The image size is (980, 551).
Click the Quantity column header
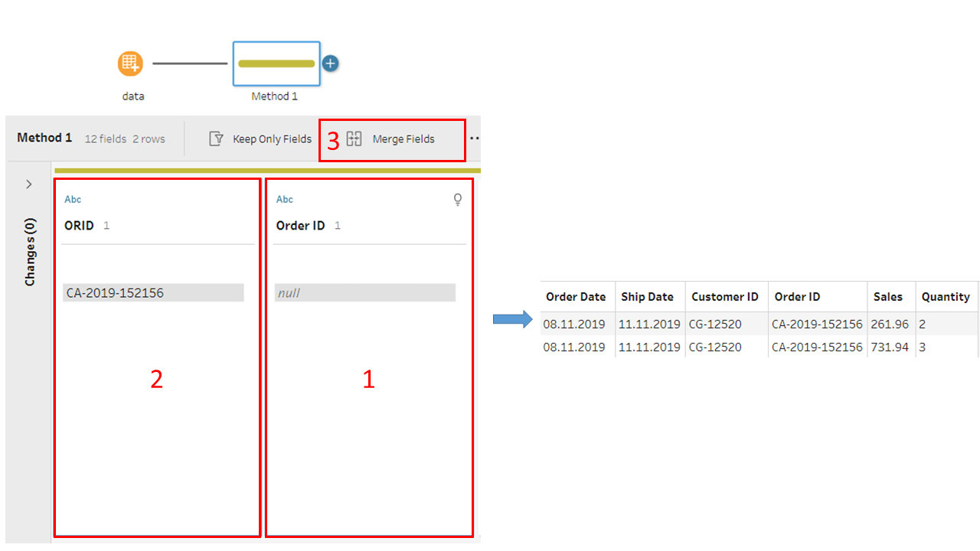click(946, 297)
